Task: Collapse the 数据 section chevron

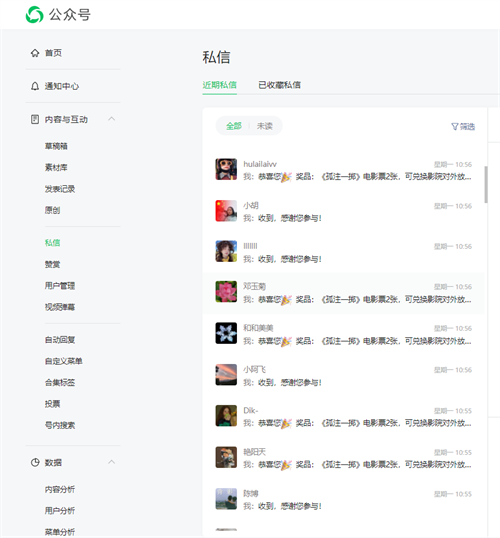Action: click(112, 462)
